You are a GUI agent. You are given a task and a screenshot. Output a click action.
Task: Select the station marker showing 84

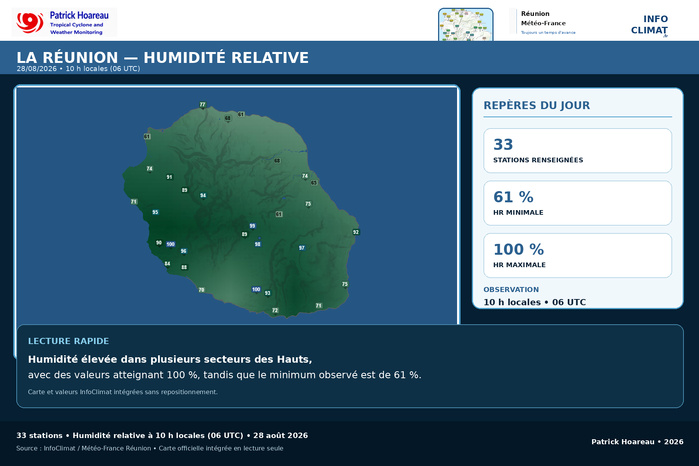[167, 264]
